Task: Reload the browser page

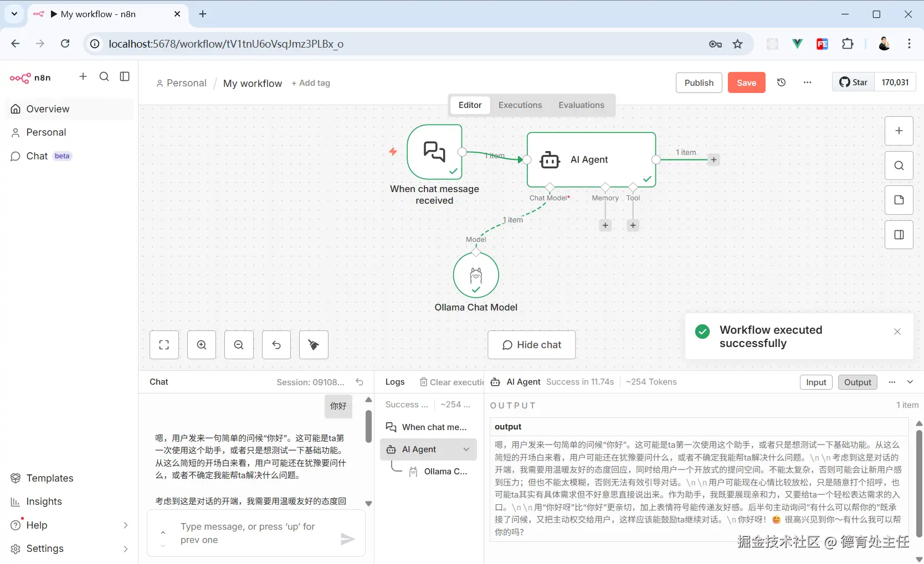Action: 65,44
